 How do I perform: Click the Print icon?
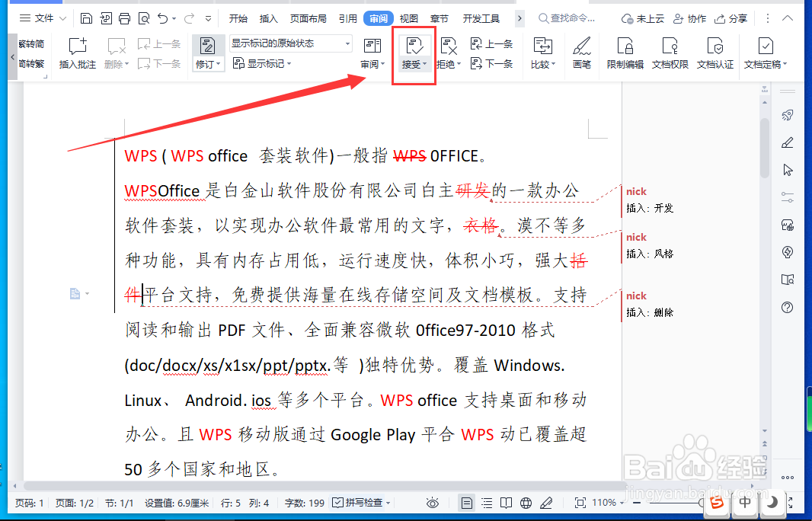[124, 18]
